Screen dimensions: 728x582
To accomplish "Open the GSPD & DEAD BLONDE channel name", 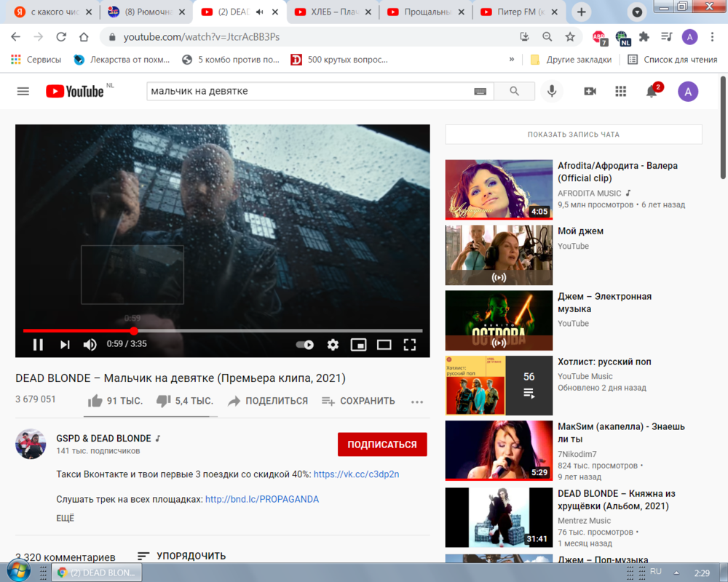I will [103, 439].
